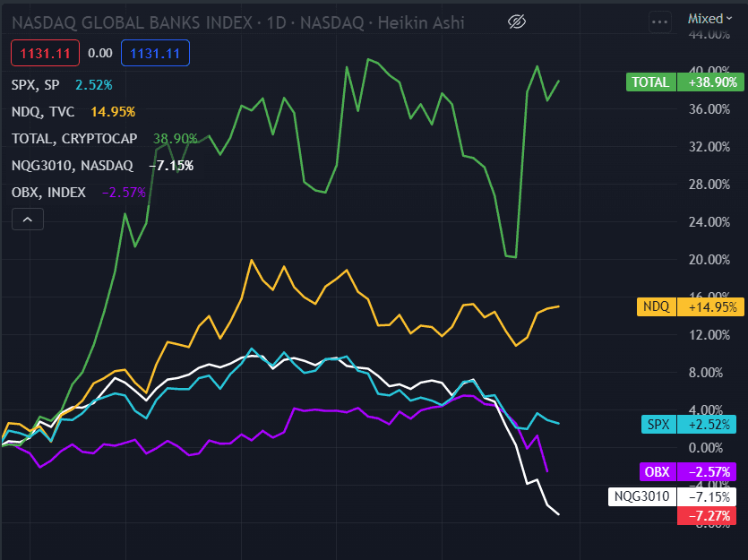Viewport: 748px width, 560px height.
Task: Click green TOTAL +38.90% axis label
Action: [x=684, y=82]
